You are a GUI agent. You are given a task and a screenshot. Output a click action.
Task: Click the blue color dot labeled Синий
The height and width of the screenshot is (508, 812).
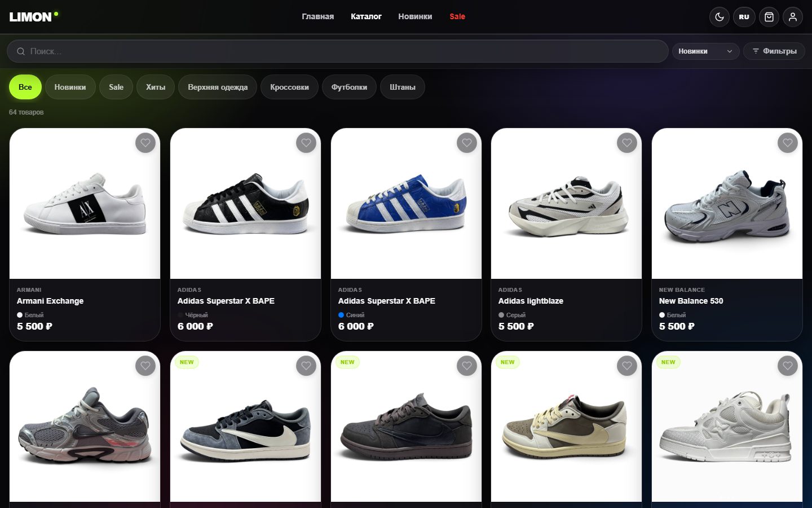(x=341, y=315)
